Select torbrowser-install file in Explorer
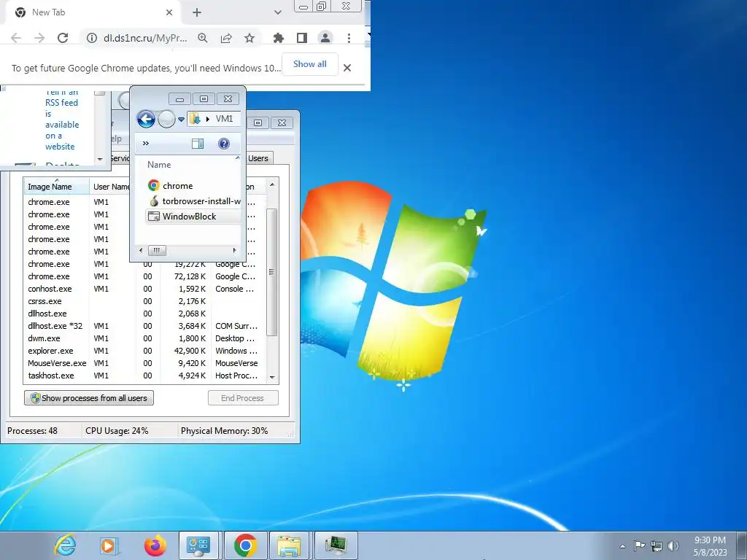This screenshot has height=560, width=747. (194, 201)
